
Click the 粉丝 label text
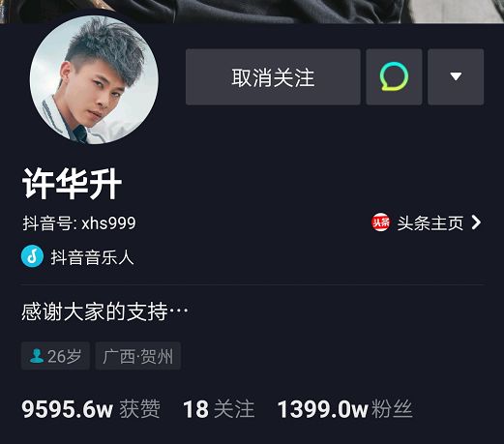pos(392,409)
